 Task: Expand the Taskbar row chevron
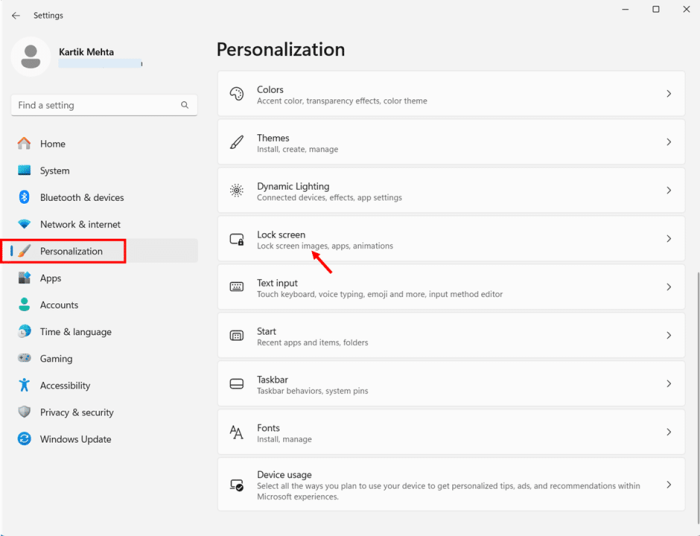pyautogui.click(x=669, y=384)
